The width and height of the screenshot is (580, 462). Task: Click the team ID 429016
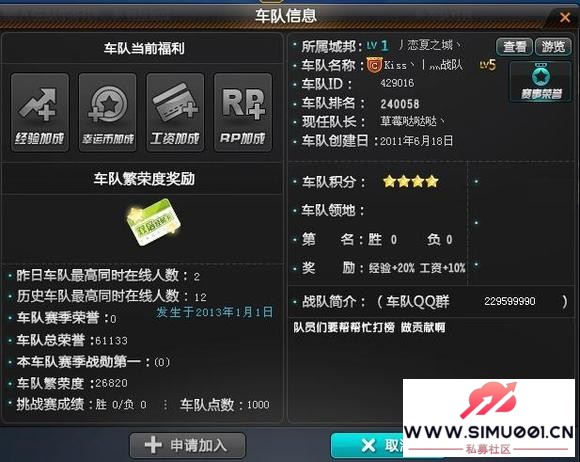(x=397, y=83)
